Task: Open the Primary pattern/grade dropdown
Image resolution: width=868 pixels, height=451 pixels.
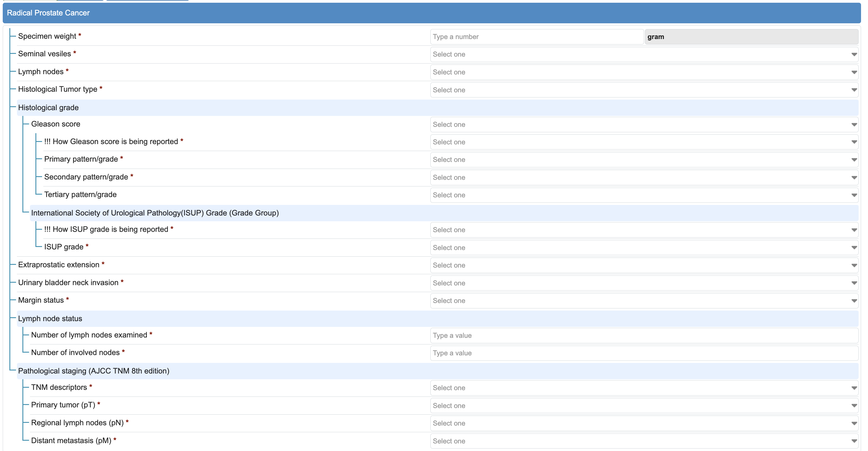Action: (644, 160)
